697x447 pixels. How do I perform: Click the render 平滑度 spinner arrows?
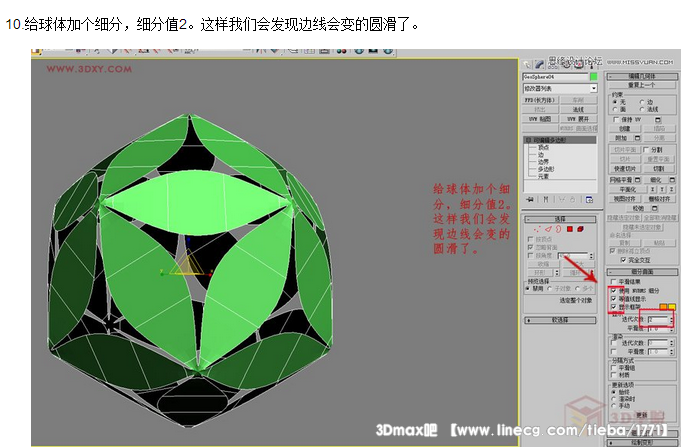(x=672, y=352)
